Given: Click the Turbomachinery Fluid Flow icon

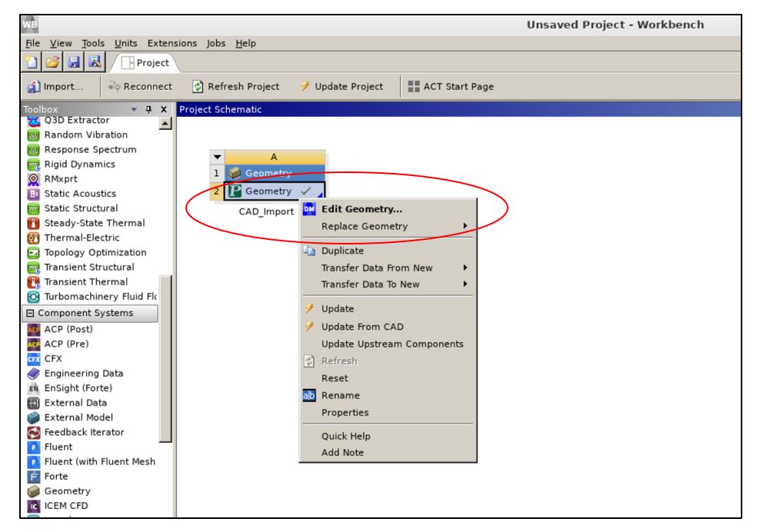Looking at the screenshot, I should point(33,297).
